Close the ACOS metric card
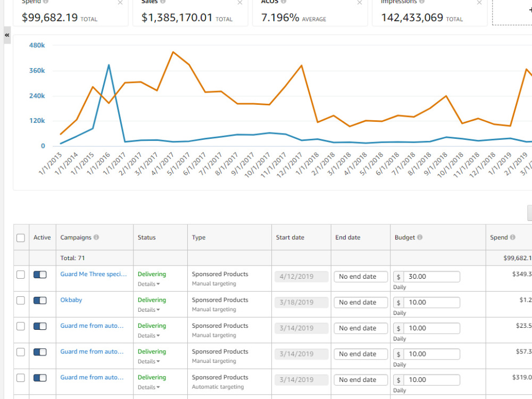532x399 pixels. 360,3
